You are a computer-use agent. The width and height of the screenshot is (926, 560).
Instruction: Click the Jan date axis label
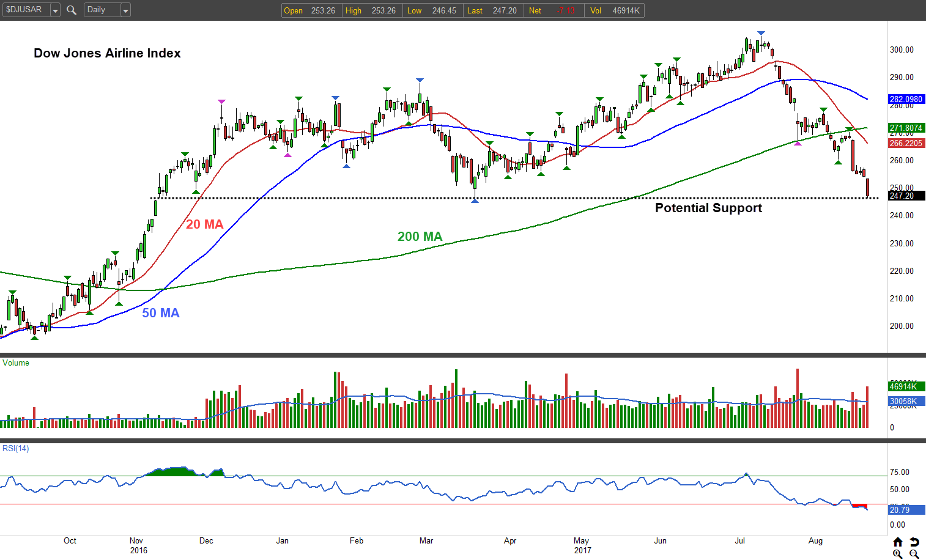282,540
